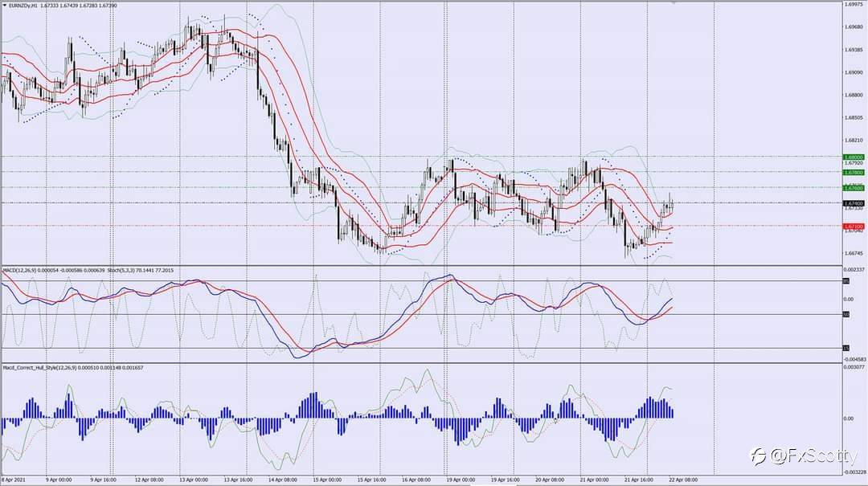Click the 22 Apr 08:00 time axis label

pyautogui.click(x=682, y=480)
